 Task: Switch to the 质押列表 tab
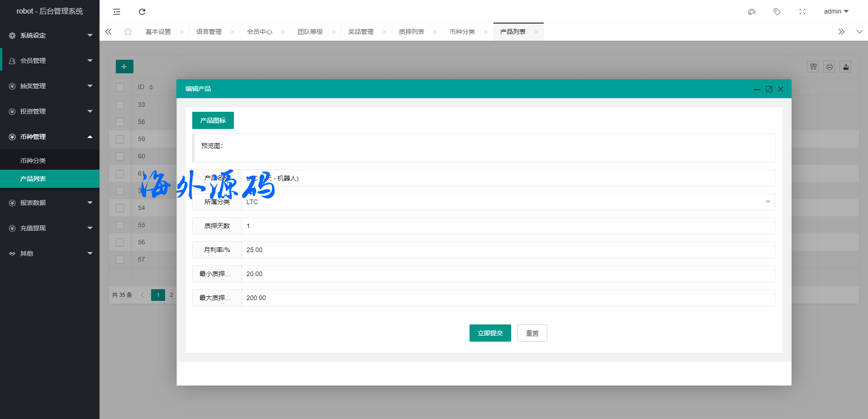pyautogui.click(x=411, y=32)
